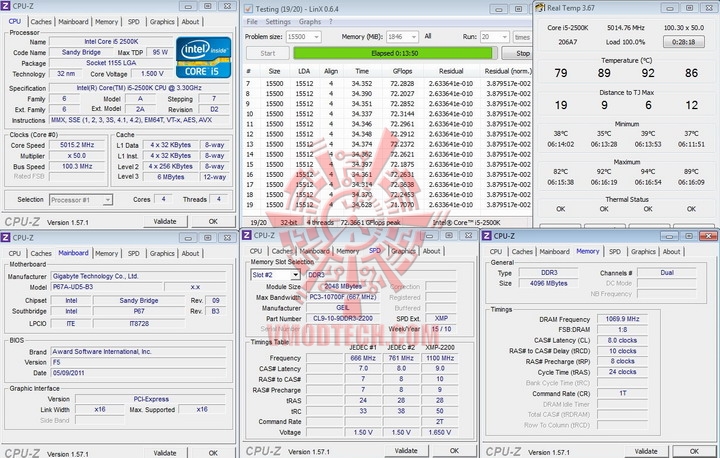720x458 pixels.
Task: Click the 0:28:18 timer button in Real Temp
Action: [683, 42]
